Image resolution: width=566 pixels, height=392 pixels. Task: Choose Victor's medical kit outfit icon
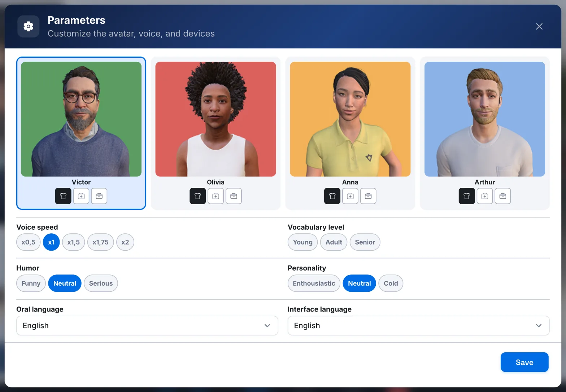tap(81, 196)
